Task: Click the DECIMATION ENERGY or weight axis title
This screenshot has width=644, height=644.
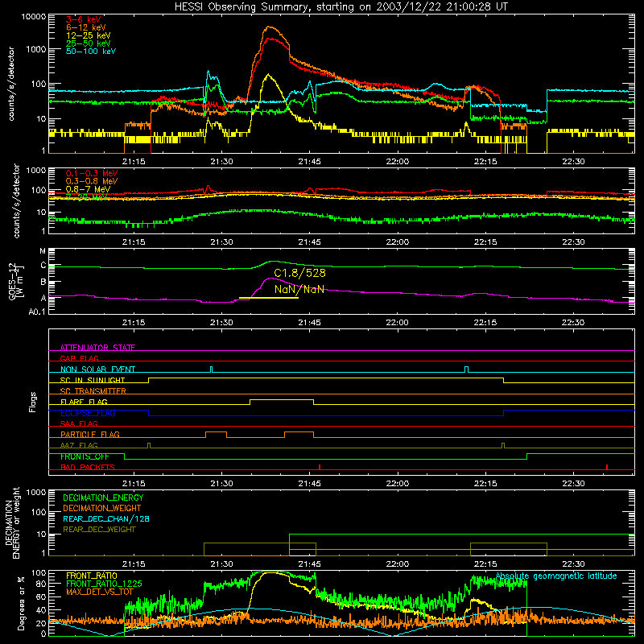Action: (x=12, y=522)
